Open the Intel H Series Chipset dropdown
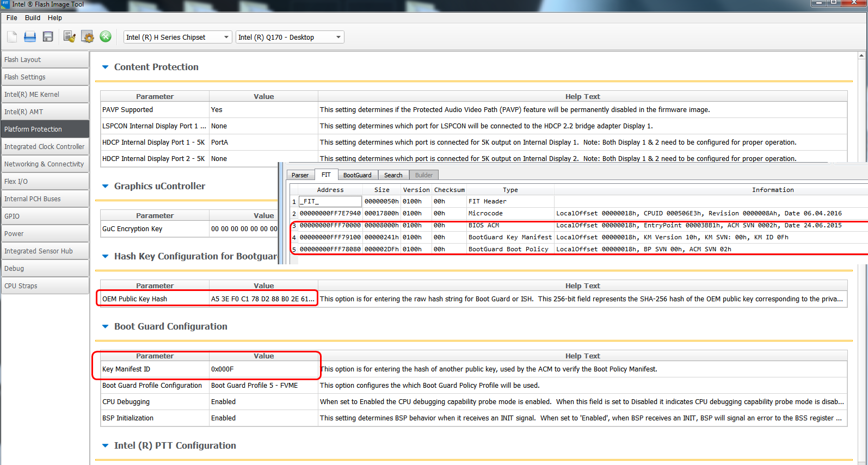Viewport: 868px width, 465px height. [178, 37]
